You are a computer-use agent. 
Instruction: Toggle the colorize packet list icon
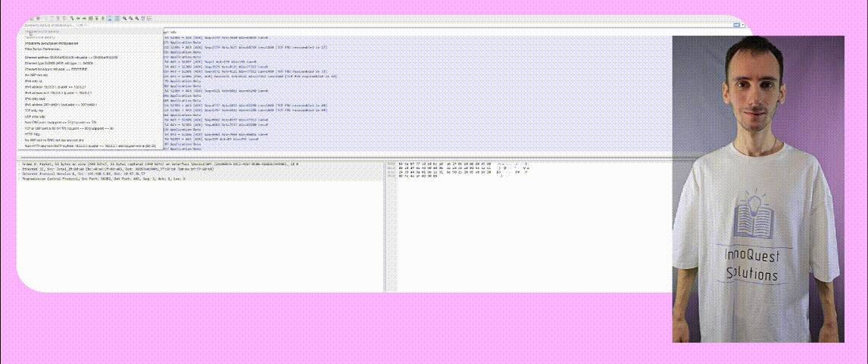click(117, 18)
